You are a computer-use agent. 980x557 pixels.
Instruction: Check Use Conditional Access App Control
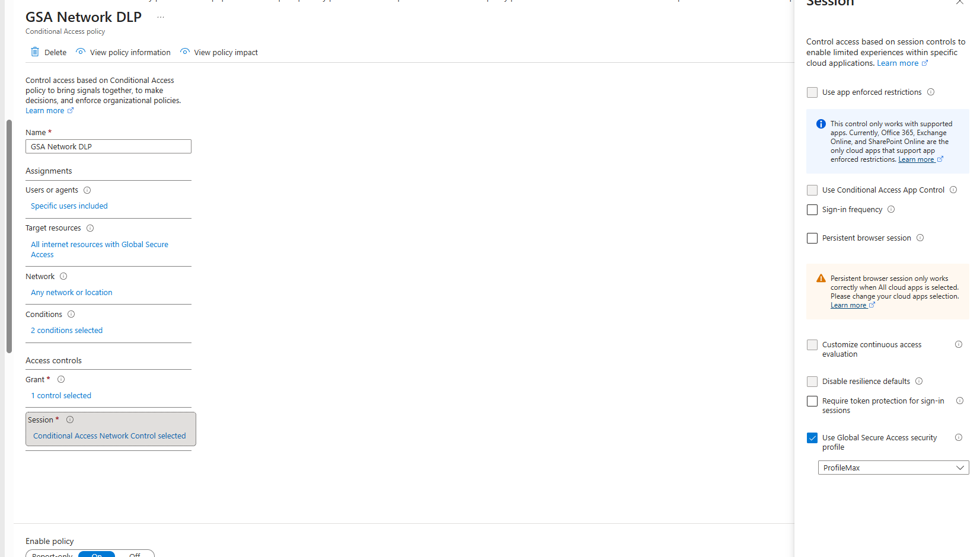tap(812, 190)
